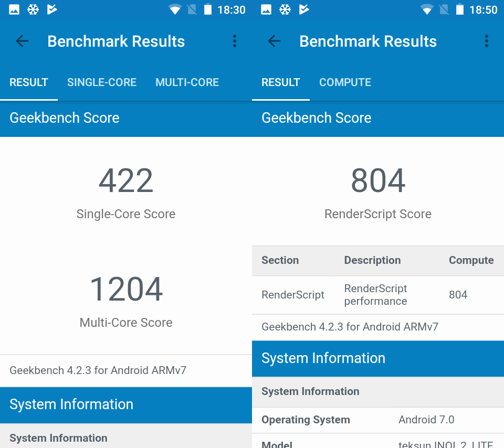Open the COMPUTE tab

345,82
